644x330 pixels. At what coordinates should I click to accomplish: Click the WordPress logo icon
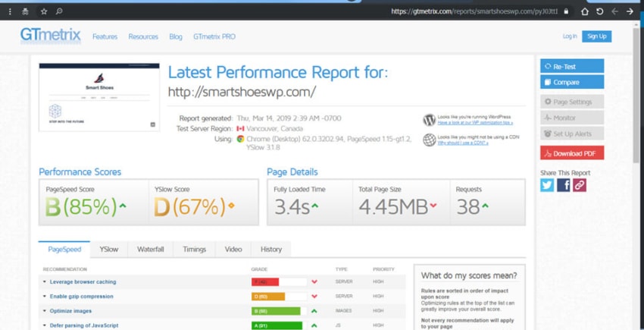click(429, 120)
